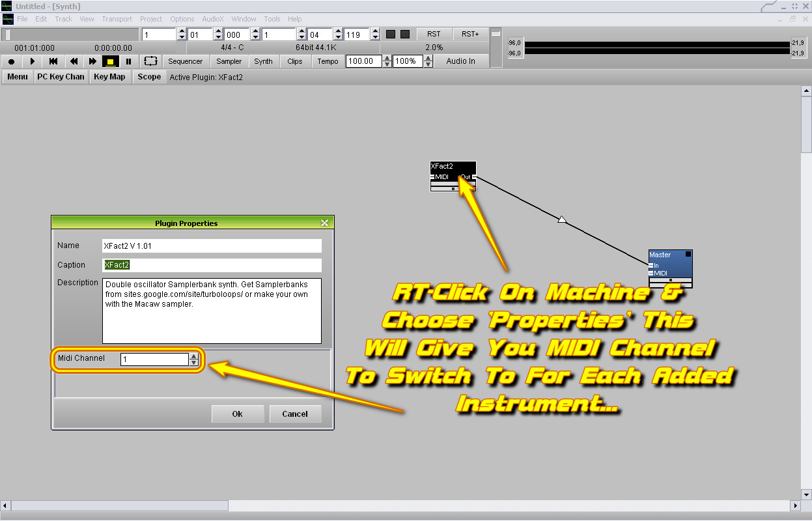Image resolution: width=812 pixels, height=521 pixels.
Task: Confirm the dialog with Ok
Action: (238, 414)
